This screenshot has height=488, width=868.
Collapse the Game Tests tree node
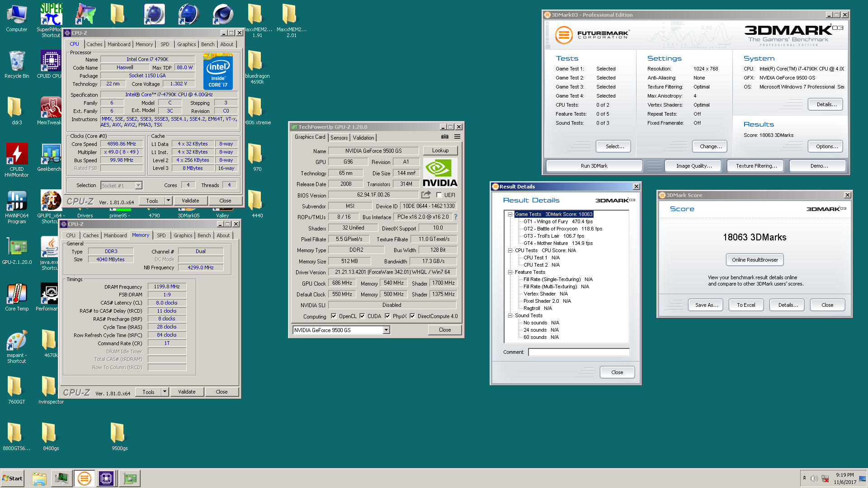point(510,214)
